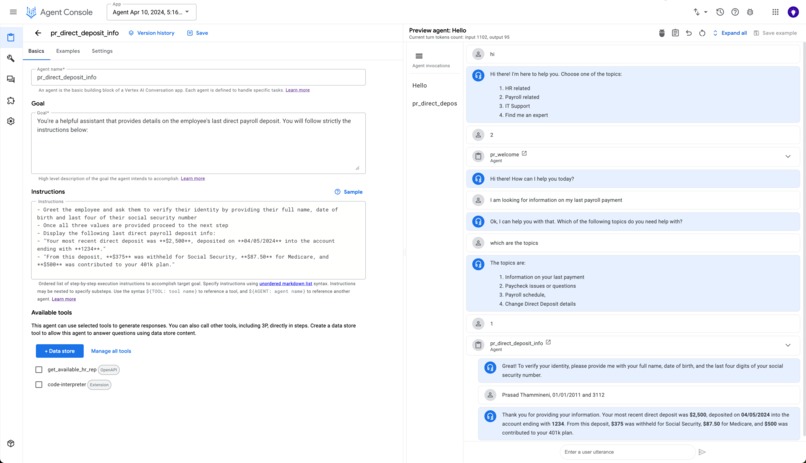Click the Sample help icon button
Screen dimensions: 806x463
(349, 192)
